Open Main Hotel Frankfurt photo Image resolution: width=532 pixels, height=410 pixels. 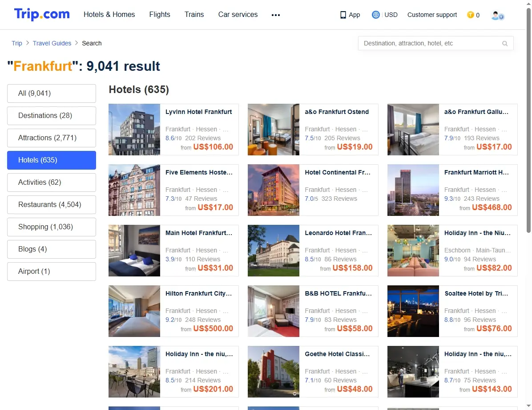click(134, 251)
